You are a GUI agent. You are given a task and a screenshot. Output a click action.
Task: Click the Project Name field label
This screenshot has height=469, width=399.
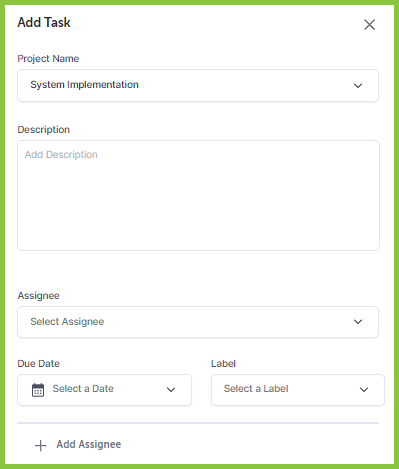(48, 59)
